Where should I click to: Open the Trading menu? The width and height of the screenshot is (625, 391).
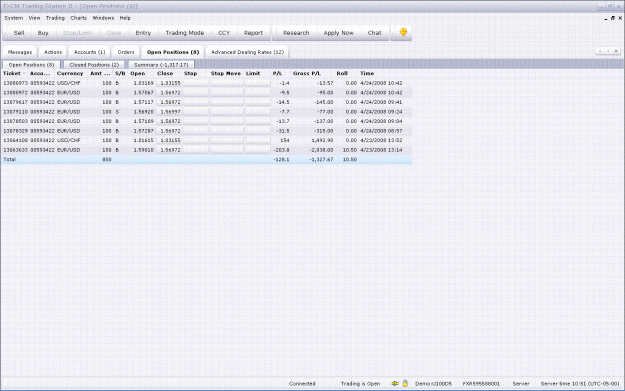(x=55, y=18)
